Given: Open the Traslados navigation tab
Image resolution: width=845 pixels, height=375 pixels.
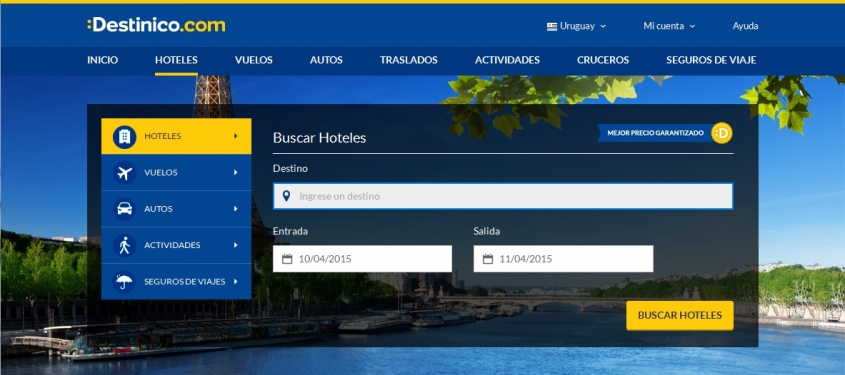Looking at the screenshot, I should coord(408,60).
